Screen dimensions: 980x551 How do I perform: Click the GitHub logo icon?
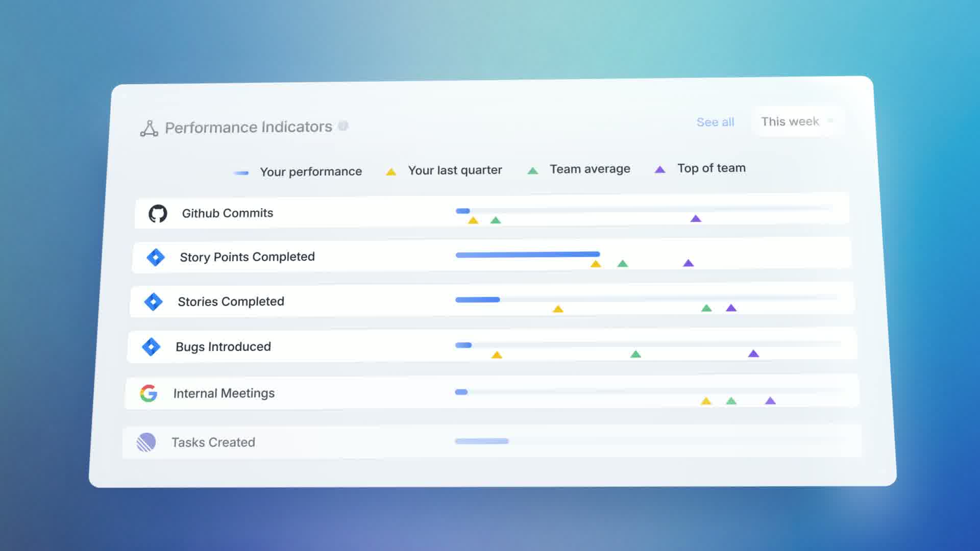click(158, 214)
